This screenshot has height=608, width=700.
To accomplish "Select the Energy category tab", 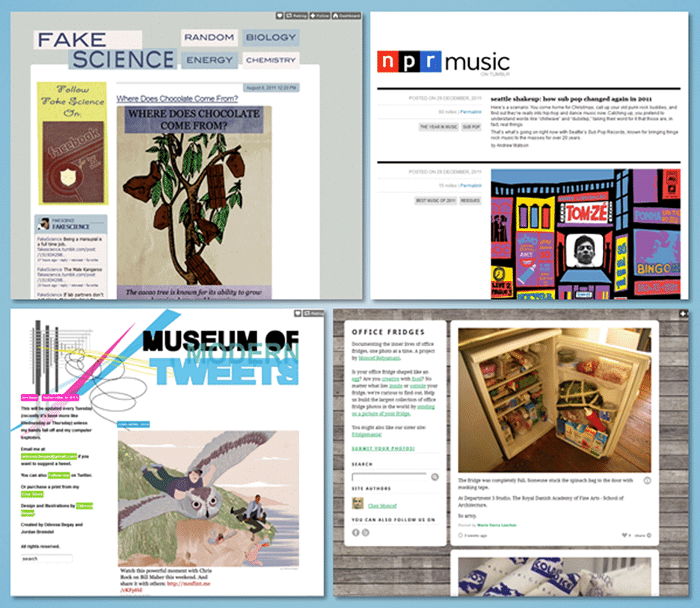I will (x=209, y=60).
